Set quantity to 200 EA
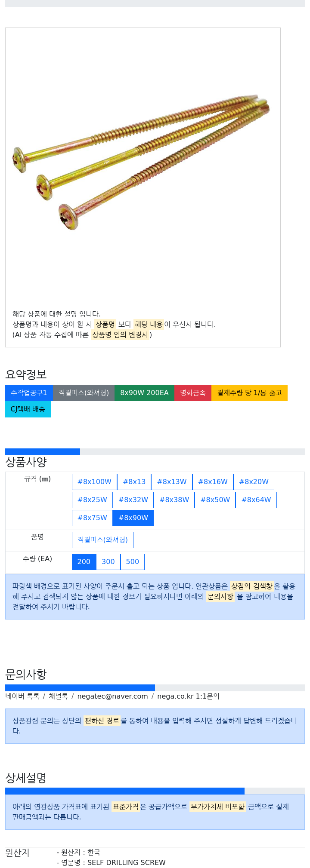The width and height of the screenshot is (310, 868). (x=84, y=562)
